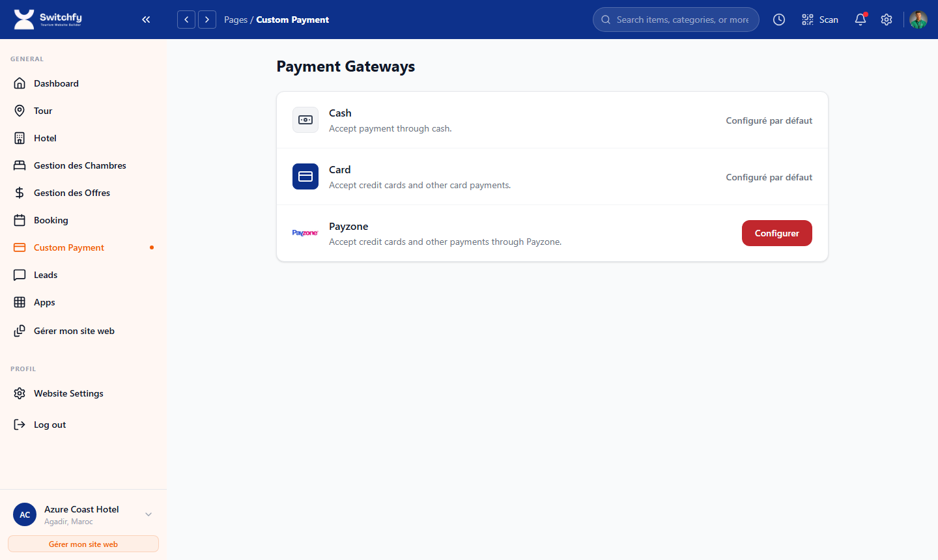Screen dimensions: 938x560
Task: Click the Scan QR code button
Action: [819, 20]
